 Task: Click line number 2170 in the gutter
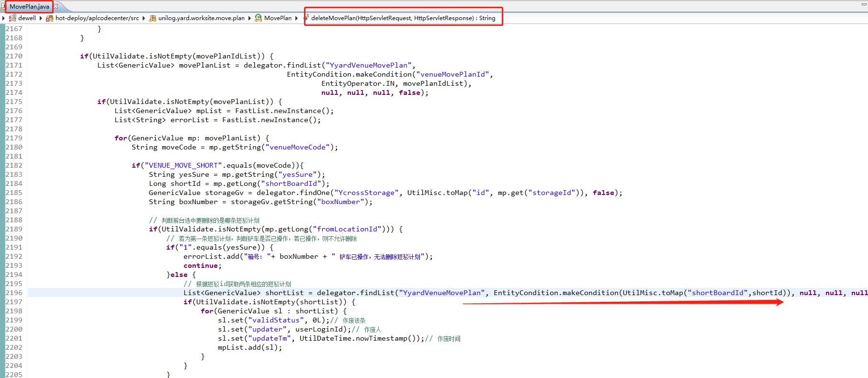(14, 56)
